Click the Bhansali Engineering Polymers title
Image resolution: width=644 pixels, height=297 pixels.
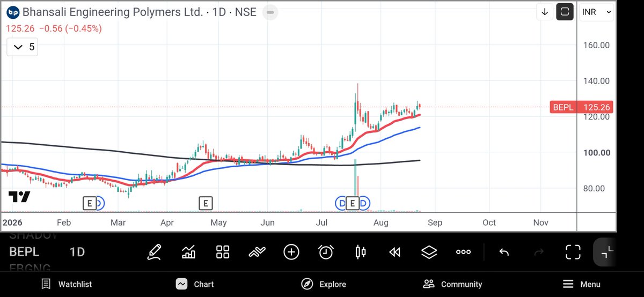coord(114,12)
